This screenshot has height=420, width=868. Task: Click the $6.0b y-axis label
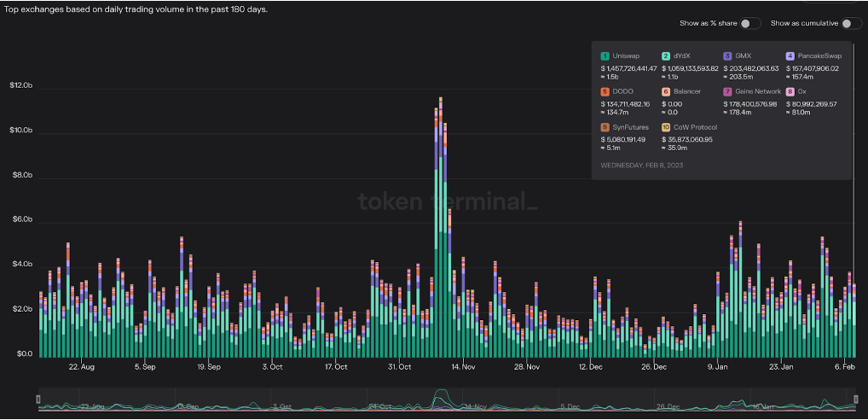coord(23,220)
